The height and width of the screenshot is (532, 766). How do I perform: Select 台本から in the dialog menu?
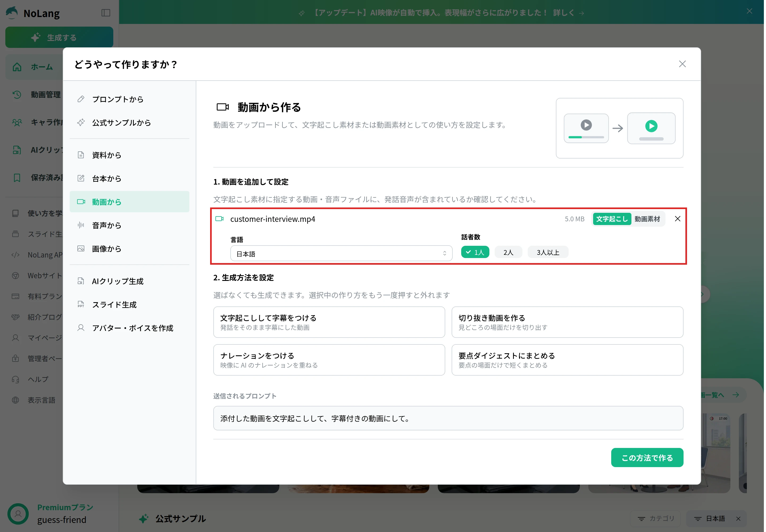pos(129,178)
